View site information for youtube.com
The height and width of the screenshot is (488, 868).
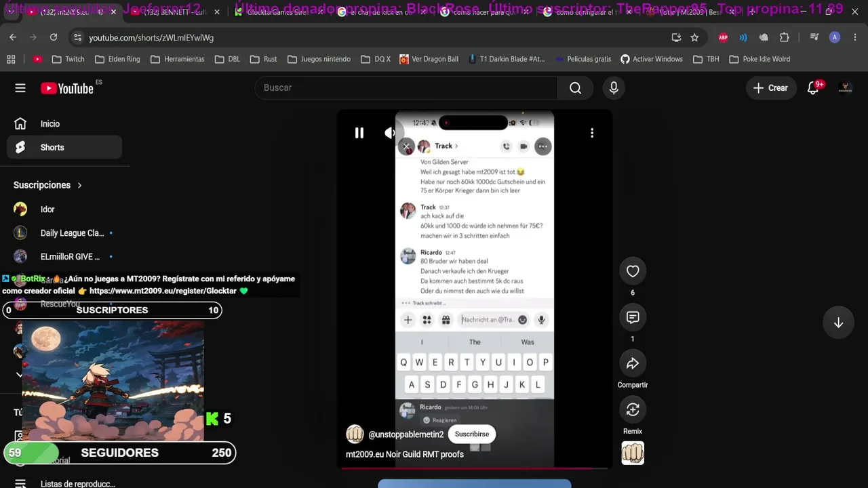(x=77, y=37)
